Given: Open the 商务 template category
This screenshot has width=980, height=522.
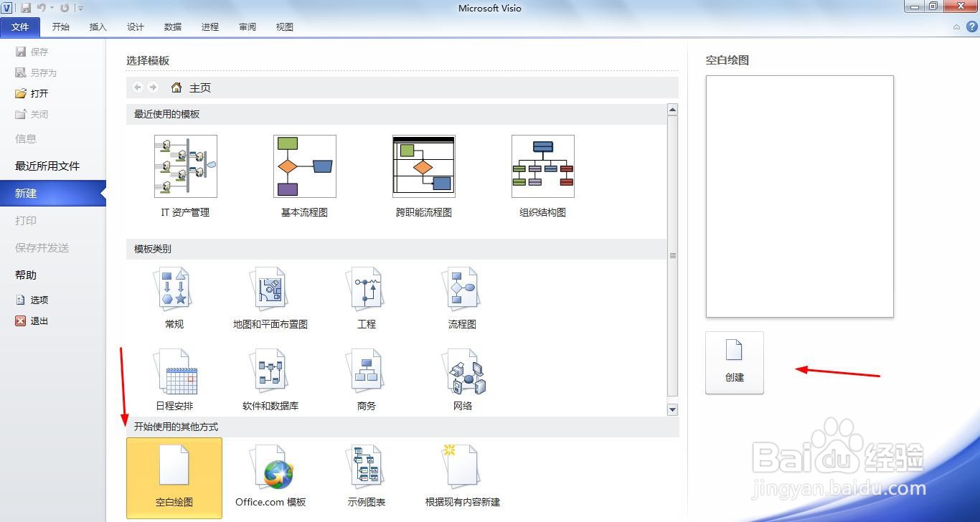Looking at the screenshot, I should 367,380.
